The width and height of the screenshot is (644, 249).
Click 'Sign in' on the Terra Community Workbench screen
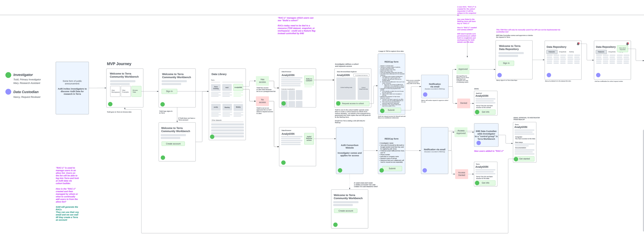(x=169, y=91)
